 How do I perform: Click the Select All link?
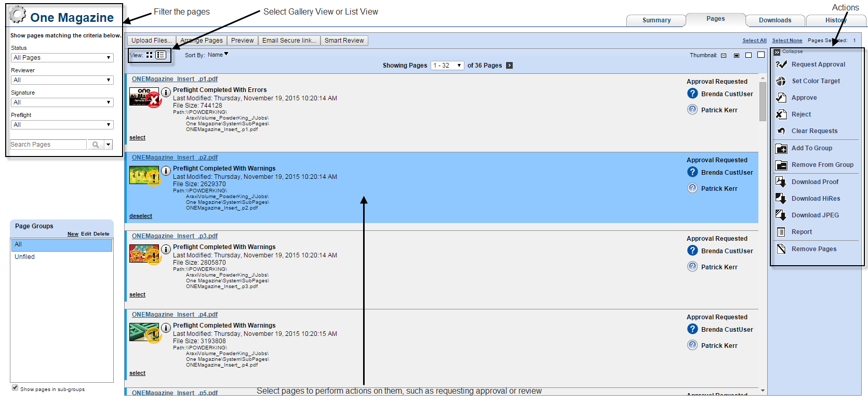(754, 41)
